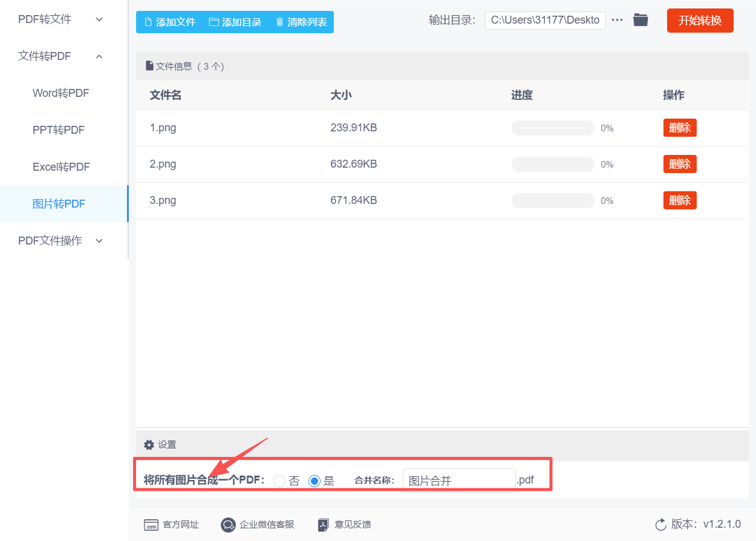Click the output directory path field
This screenshot has width=756, height=541.
coord(545,20)
